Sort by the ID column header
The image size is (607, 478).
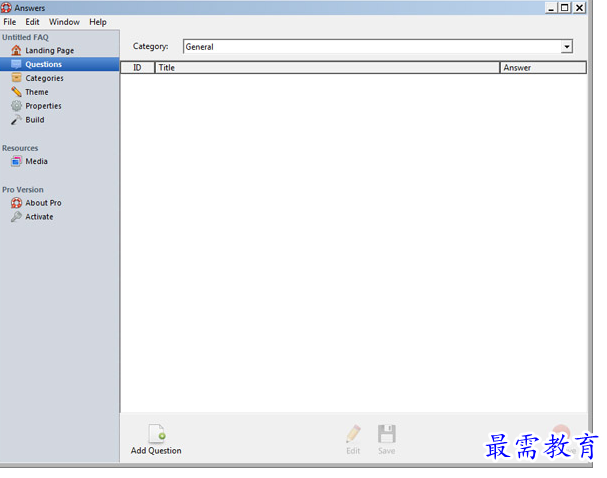tap(137, 68)
